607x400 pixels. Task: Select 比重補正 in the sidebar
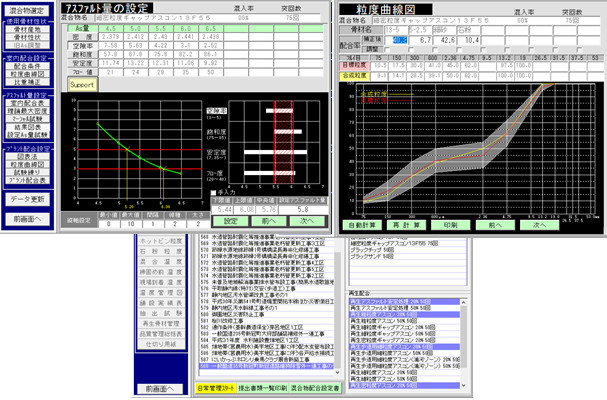tap(27, 82)
